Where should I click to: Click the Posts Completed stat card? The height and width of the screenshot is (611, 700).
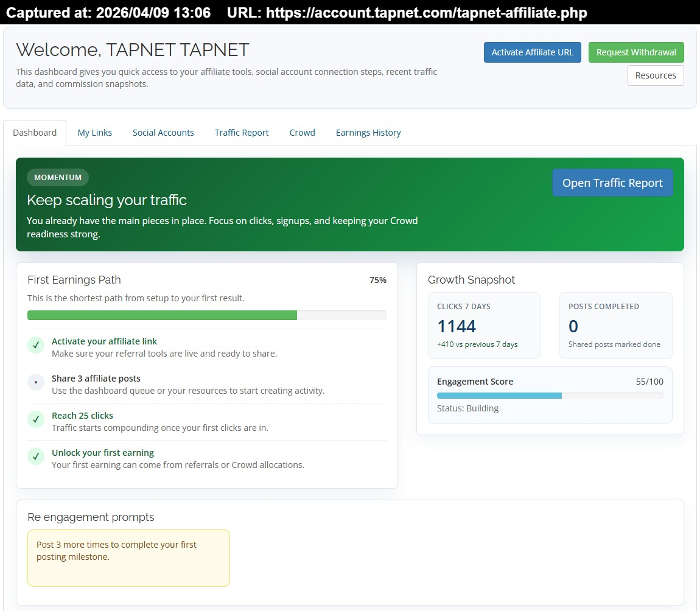click(x=615, y=326)
